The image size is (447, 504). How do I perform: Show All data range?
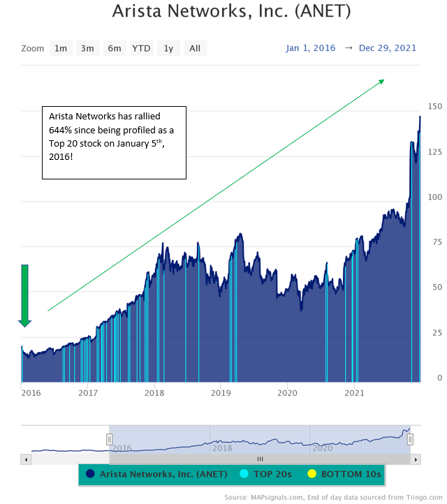195,48
